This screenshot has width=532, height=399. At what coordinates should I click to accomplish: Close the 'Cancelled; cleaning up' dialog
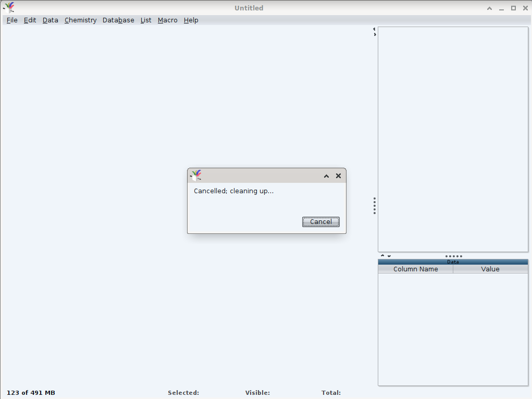(338, 176)
